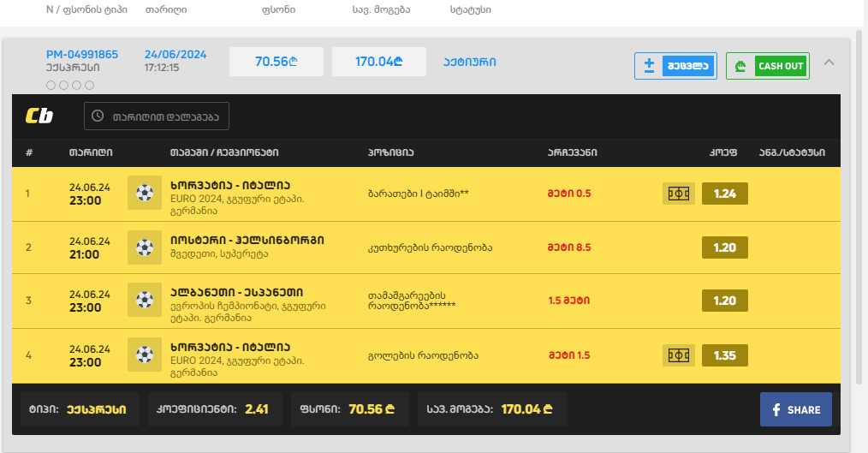Image resolution: width=868 pixels, height=453 pixels.
Task: Click the soccer ball icon in row 4
Action: click(x=144, y=355)
